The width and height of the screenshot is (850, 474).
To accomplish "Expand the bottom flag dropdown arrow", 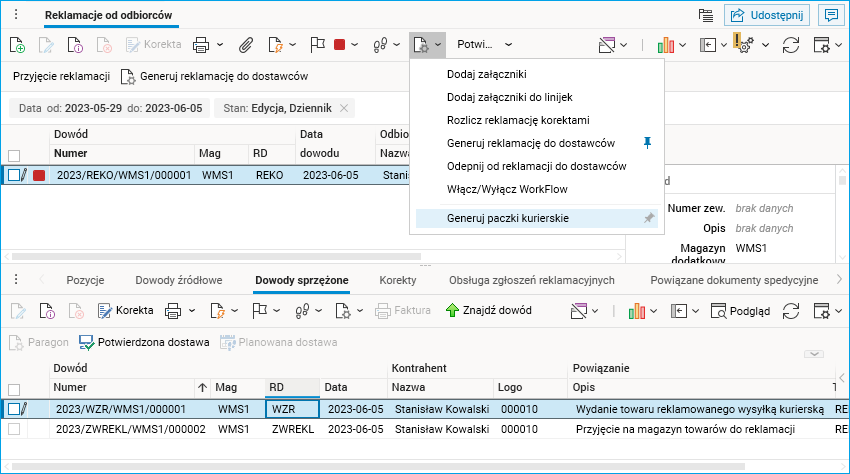I will click(276, 311).
